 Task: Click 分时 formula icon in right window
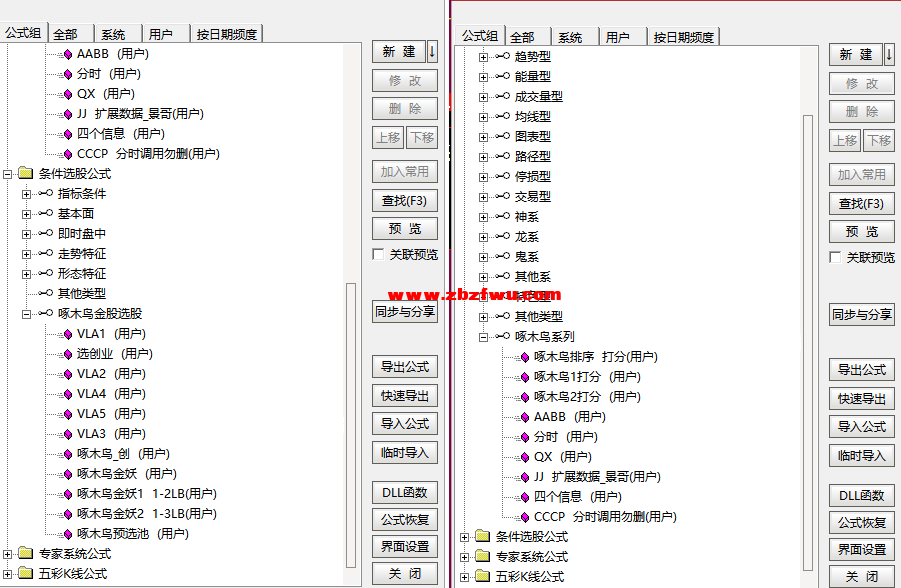click(x=525, y=438)
